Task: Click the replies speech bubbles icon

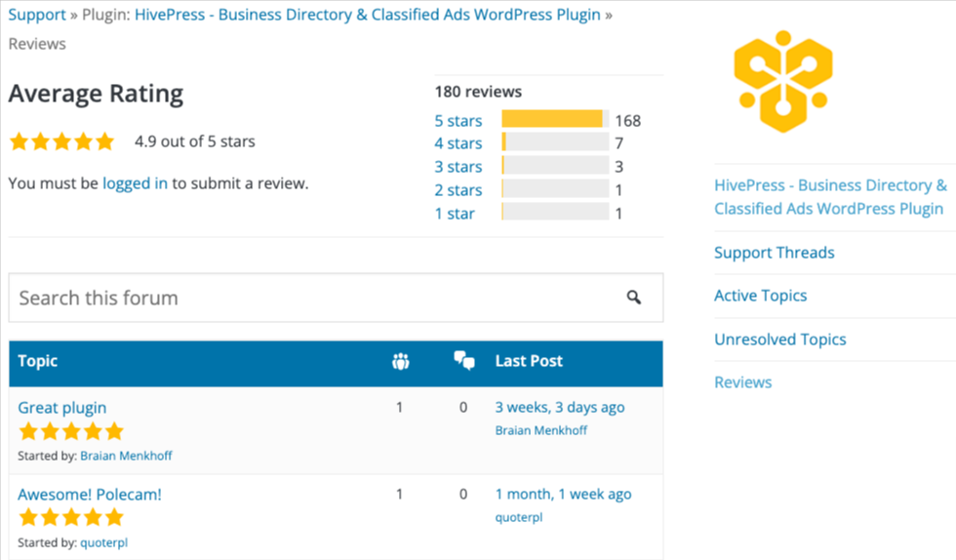Action: click(464, 361)
